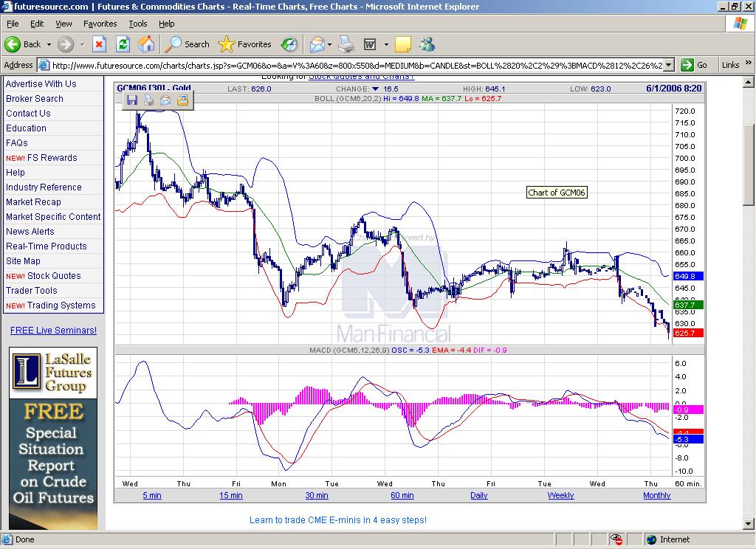Save chart image using floating disk icon

132,100
